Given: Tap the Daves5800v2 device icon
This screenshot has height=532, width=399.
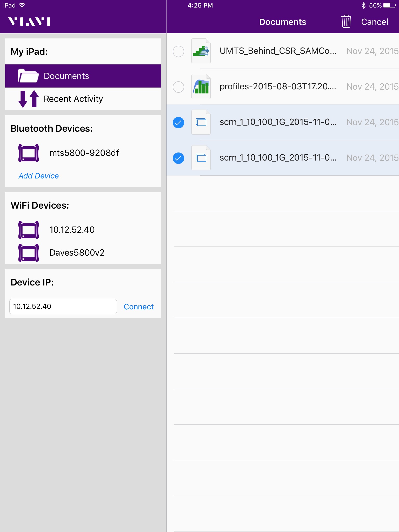Looking at the screenshot, I should (29, 253).
